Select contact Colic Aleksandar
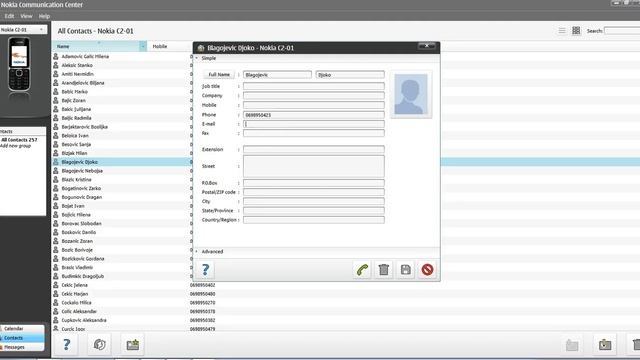Image resolution: width=640 pixels, height=360 pixels. coord(79,311)
